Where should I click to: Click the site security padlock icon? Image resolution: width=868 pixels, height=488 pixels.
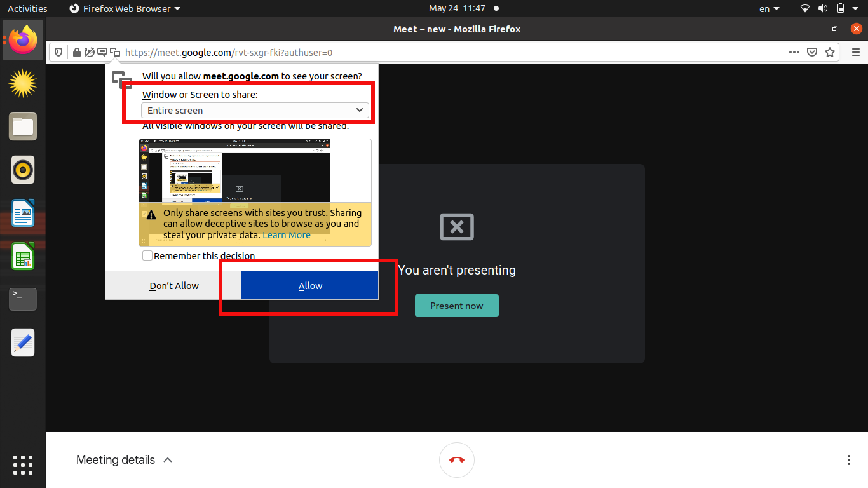point(76,53)
